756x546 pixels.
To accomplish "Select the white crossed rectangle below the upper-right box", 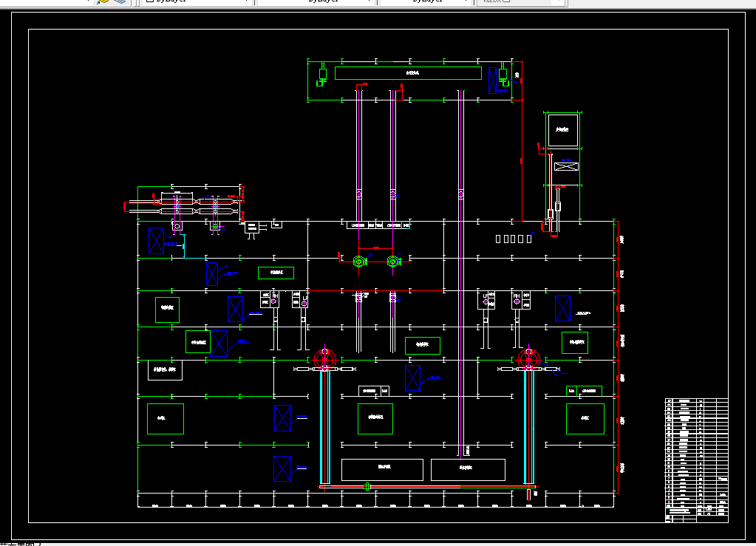I will (x=566, y=167).
